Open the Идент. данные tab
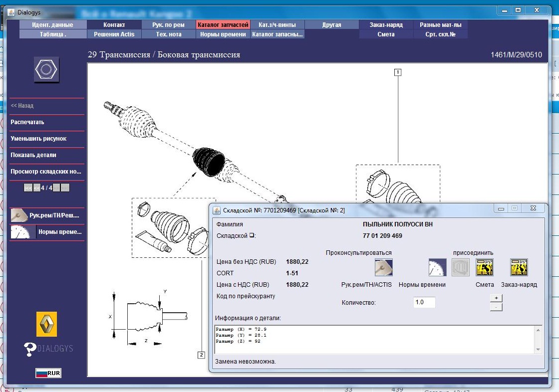Image resolution: width=559 pixels, height=392 pixels. [x=53, y=24]
